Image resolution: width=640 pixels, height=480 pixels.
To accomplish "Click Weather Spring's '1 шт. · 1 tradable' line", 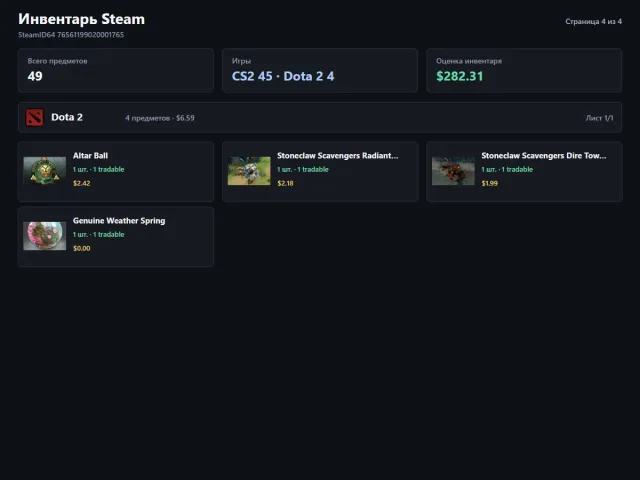I will coord(98,234).
